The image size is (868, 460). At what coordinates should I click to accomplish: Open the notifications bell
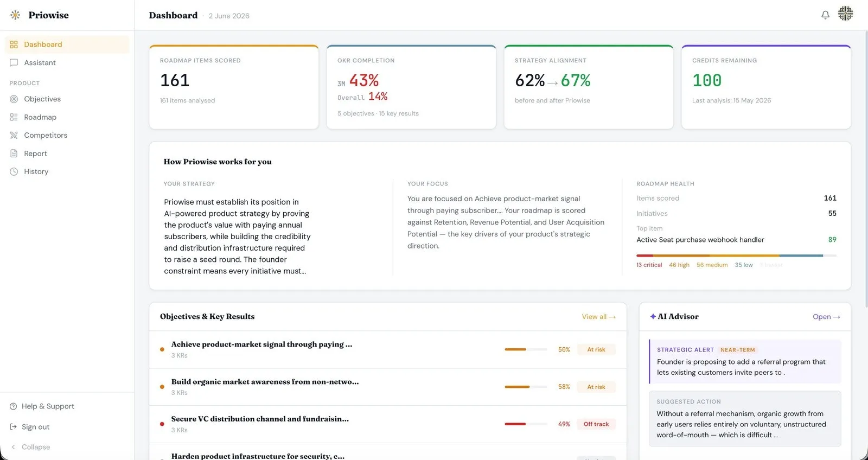point(825,15)
